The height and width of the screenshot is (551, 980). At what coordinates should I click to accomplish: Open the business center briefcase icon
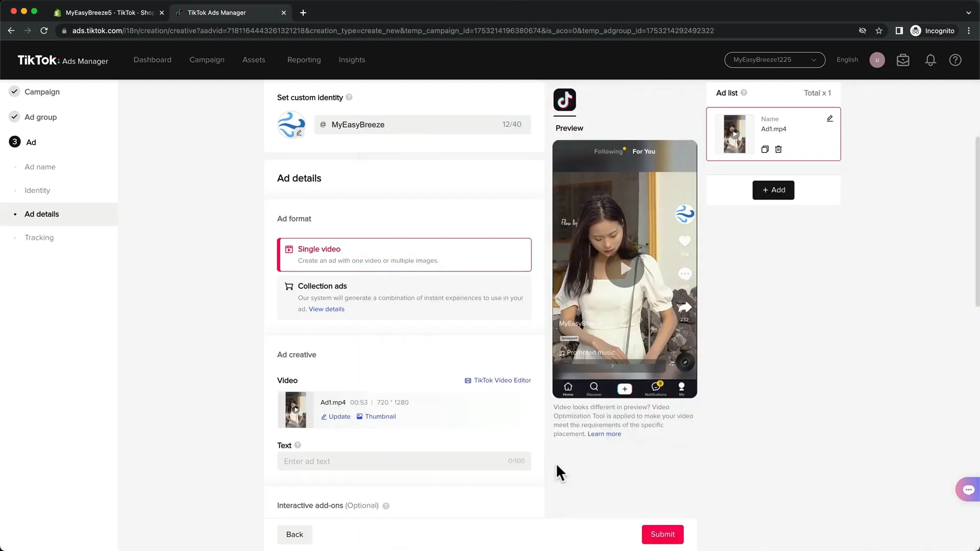coord(903,60)
